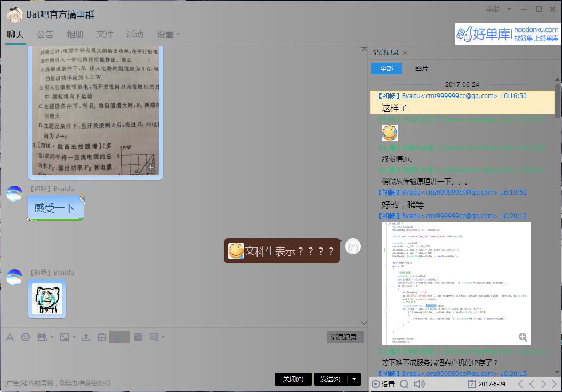The image size is (562, 392).
Task: Open the font formatting tool
Action: 10,337
